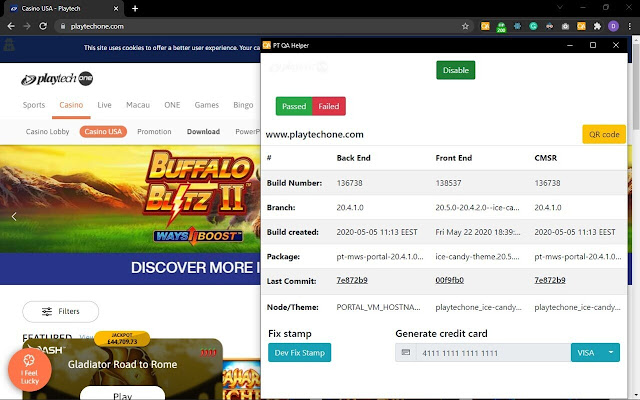This screenshot has width=640, height=400.
Task: Open Chrome three-dot menu
Action: pos(629,26)
